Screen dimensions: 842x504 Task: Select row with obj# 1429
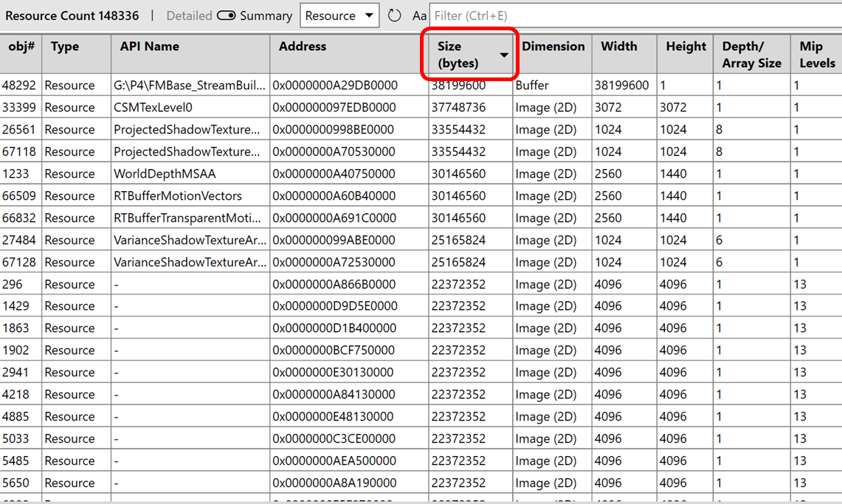point(421,306)
